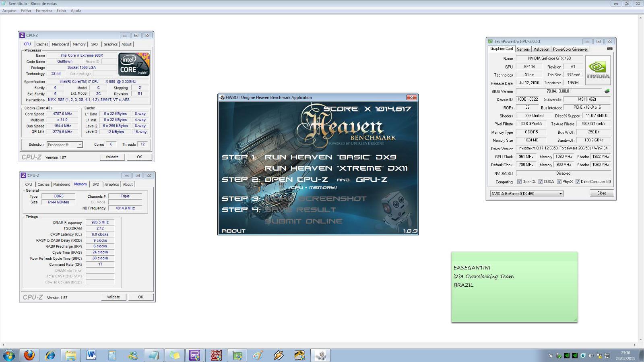Screen dimensions: 644x362
Task: Open the Exibir menu in Notepad
Action: pos(61,11)
